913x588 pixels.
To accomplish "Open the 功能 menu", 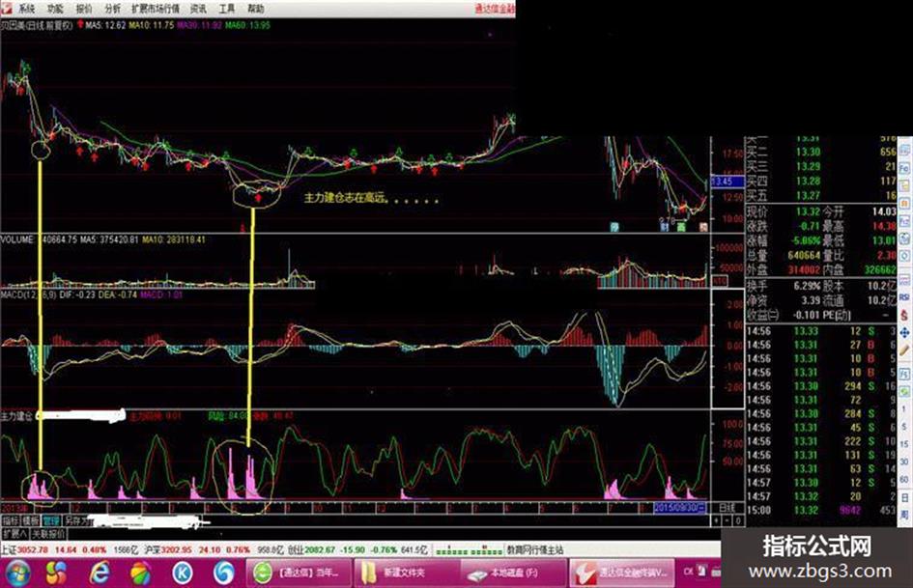I will [55, 9].
